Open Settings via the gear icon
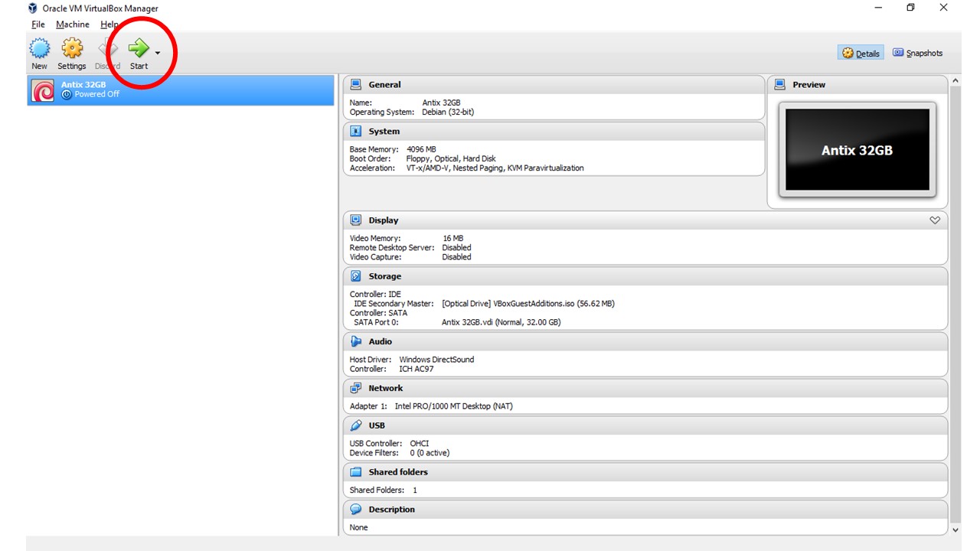 72,49
